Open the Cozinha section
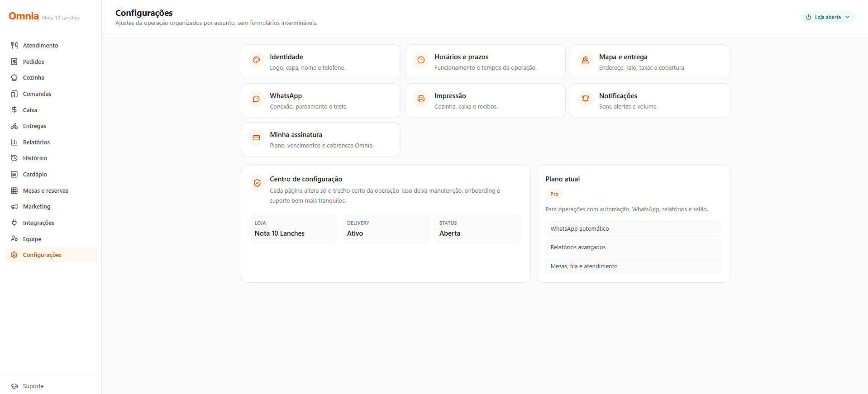868x394 pixels. point(51,78)
